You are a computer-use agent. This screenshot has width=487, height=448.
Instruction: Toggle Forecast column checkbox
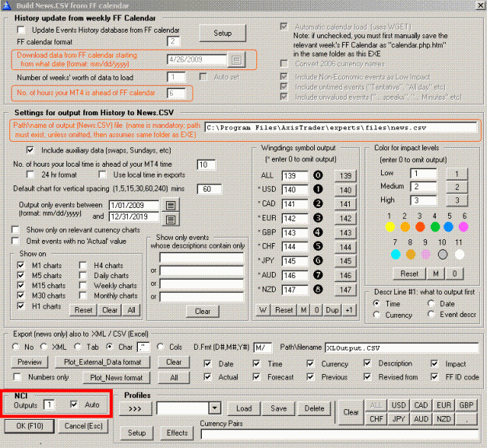coord(256,377)
